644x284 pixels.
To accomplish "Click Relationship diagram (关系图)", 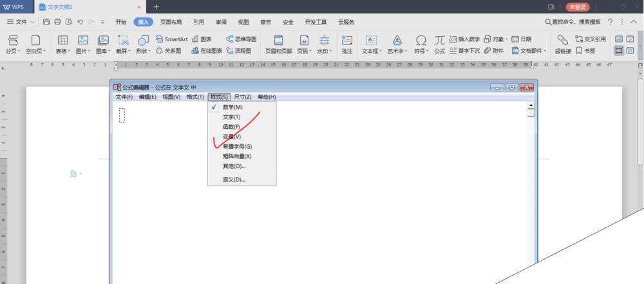I will coord(168,50).
